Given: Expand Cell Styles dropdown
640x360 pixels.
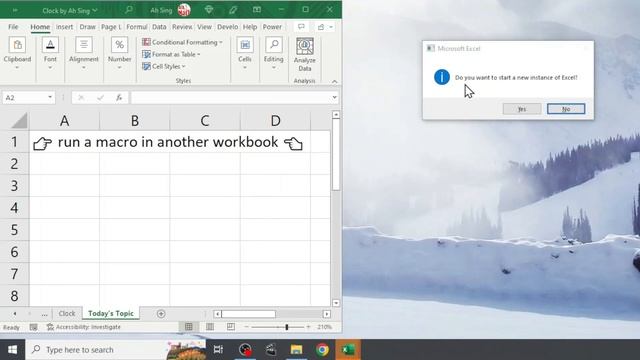Looking at the screenshot, I should coord(184,67).
